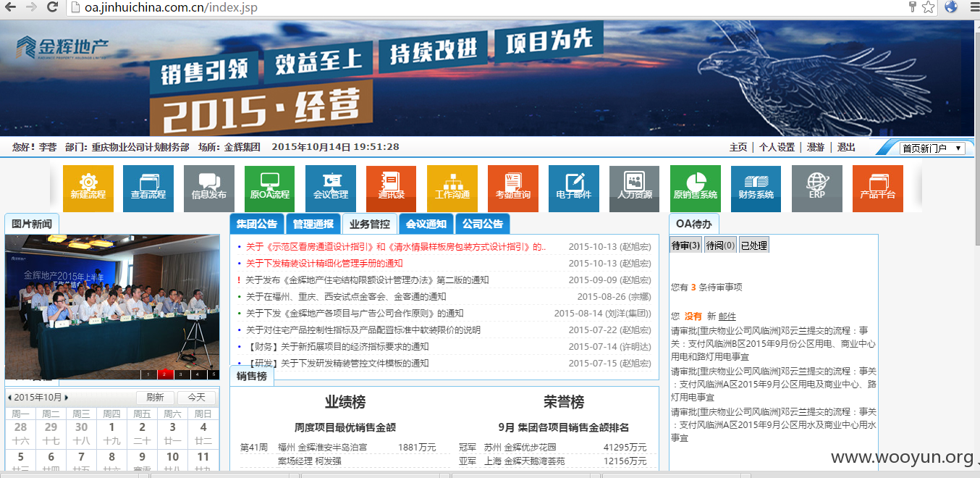Open the 会议管理 tile
This screenshot has width=980, height=478.
tap(331, 188)
